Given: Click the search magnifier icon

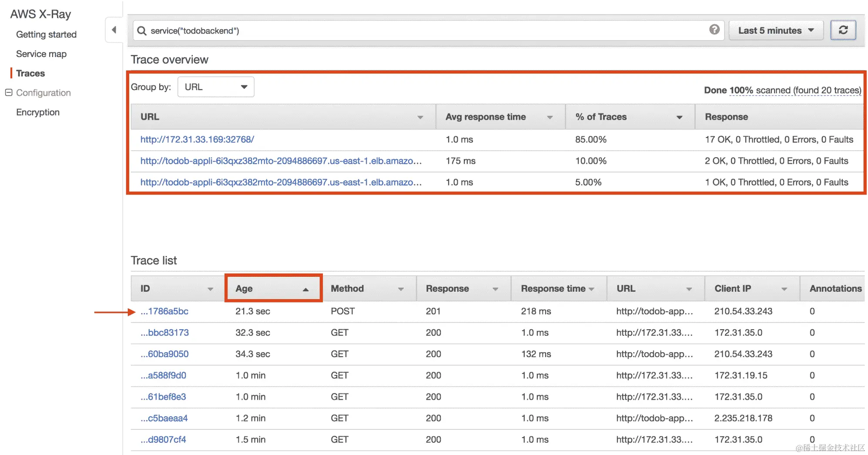Looking at the screenshot, I should (x=142, y=31).
